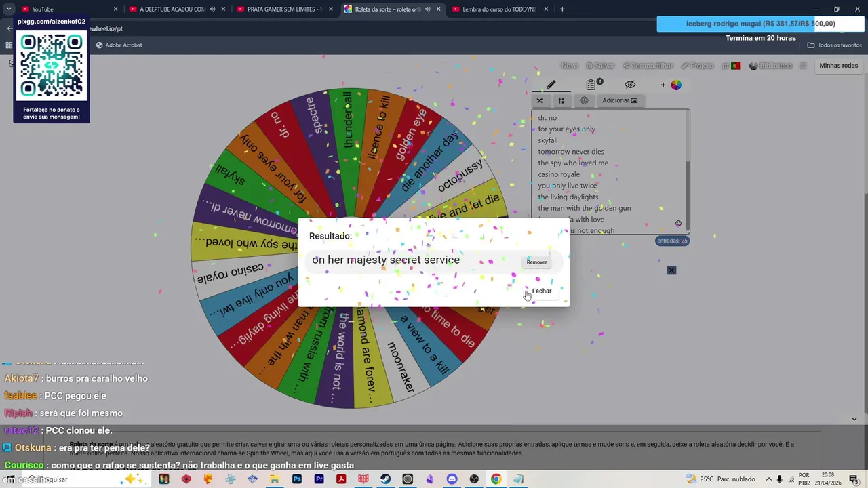This screenshot has width=868, height=488.
Task: Click the pixgg QR code overlay
Action: 52,66
